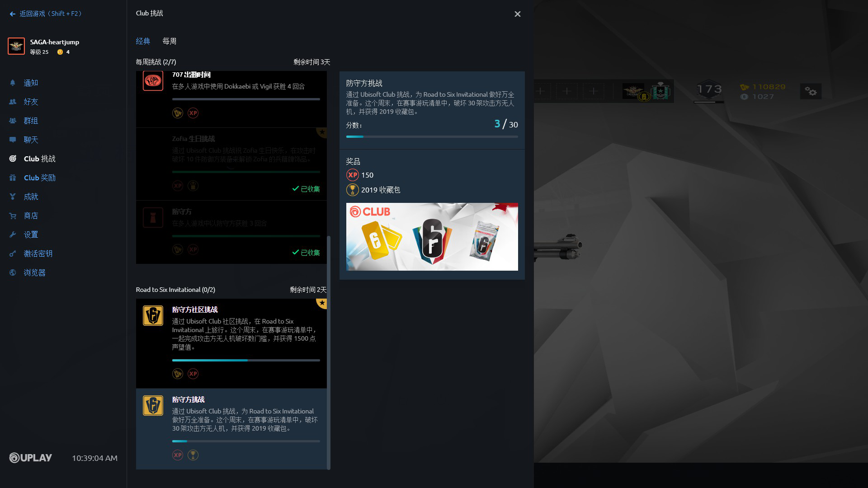868x488 pixels.
Task: Select the 707 出勤时间 challenge title
Action: coord(191,75)
